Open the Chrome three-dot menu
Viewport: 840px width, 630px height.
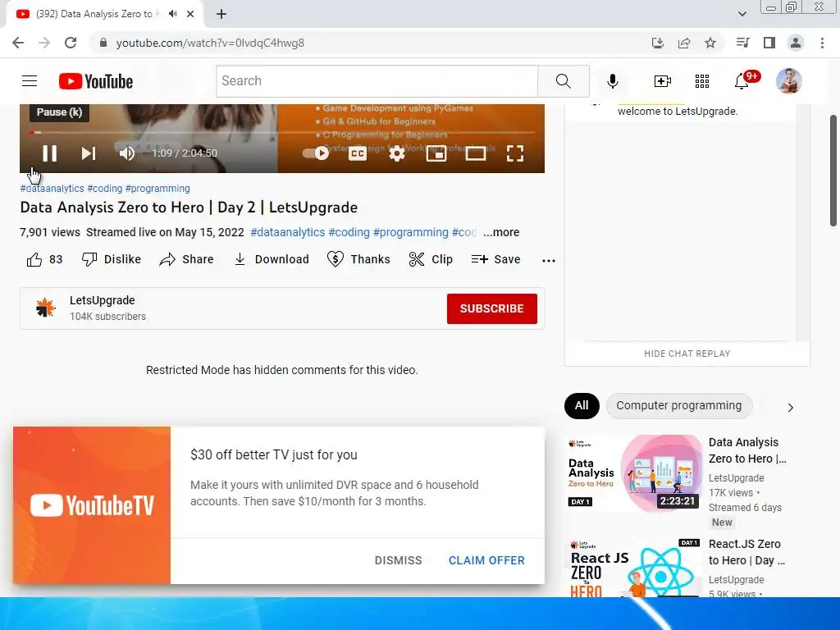(822, 43)
